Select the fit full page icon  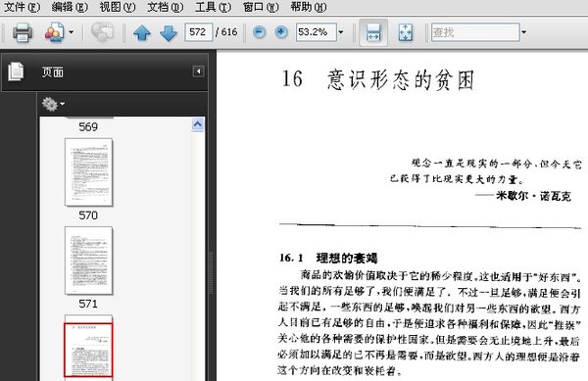click(x=405, y=32)
